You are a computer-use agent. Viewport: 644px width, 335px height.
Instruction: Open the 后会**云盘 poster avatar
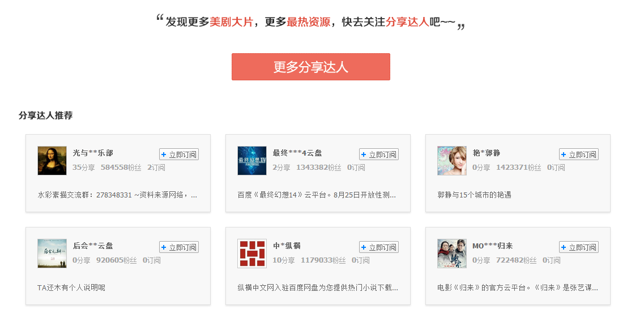(52, 254)
